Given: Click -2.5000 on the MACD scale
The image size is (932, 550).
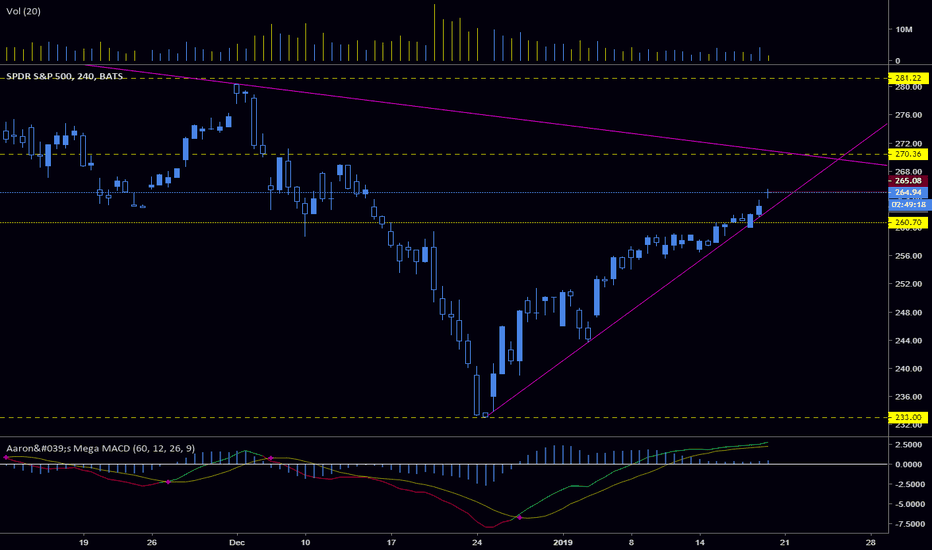Looking at the screenshot, I should (x=908, y=484).
